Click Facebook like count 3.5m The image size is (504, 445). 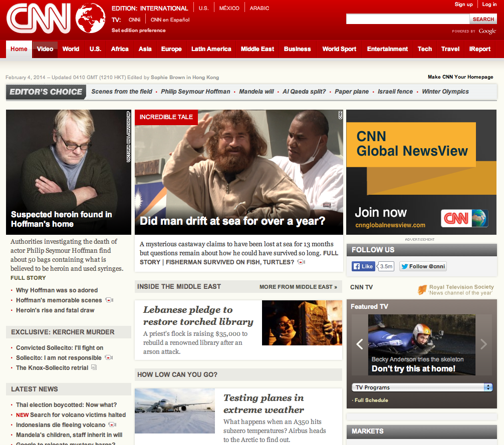pos(386,266)
